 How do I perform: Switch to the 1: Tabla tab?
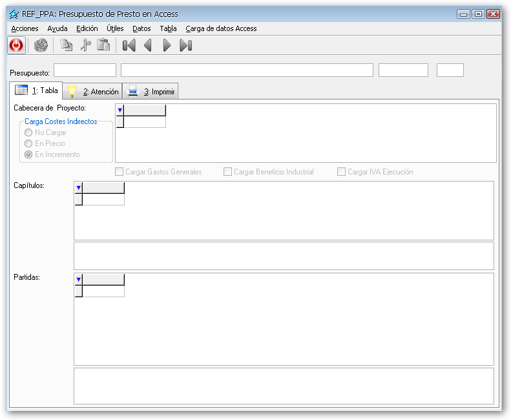pyautogui.click(x=36, y=90)
